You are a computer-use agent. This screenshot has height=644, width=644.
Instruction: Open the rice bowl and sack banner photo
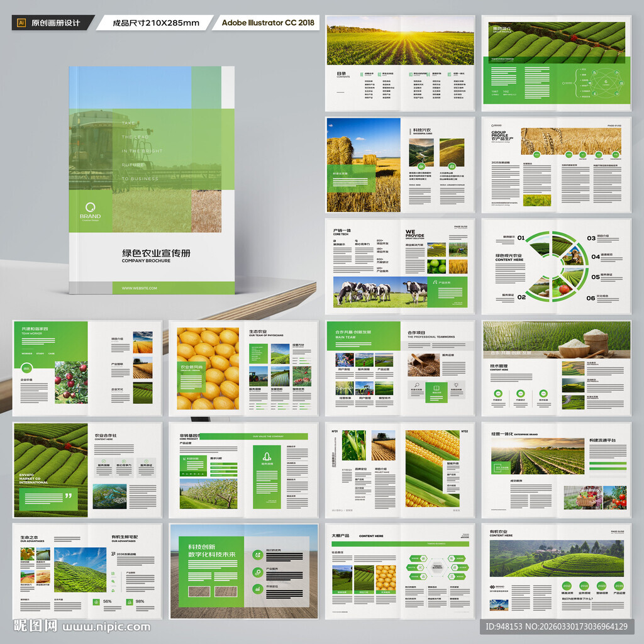(x=557, y=340)
